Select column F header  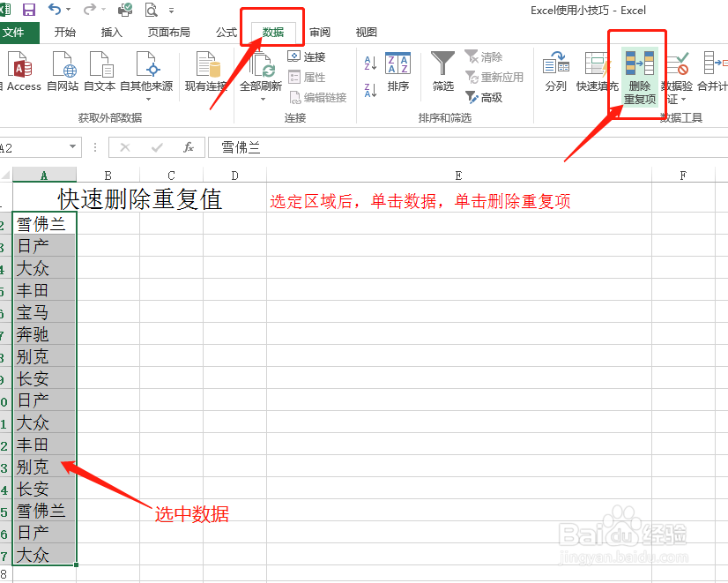tap(683, 176)
